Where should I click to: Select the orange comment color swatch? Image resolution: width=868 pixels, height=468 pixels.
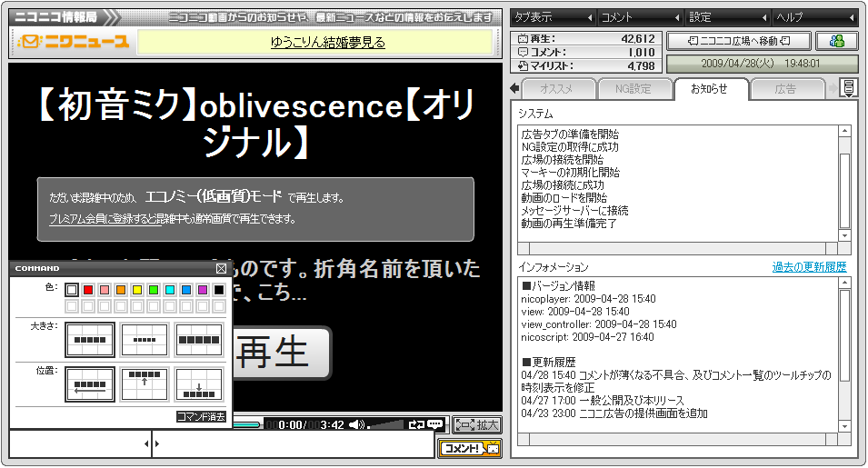point(121,289)
